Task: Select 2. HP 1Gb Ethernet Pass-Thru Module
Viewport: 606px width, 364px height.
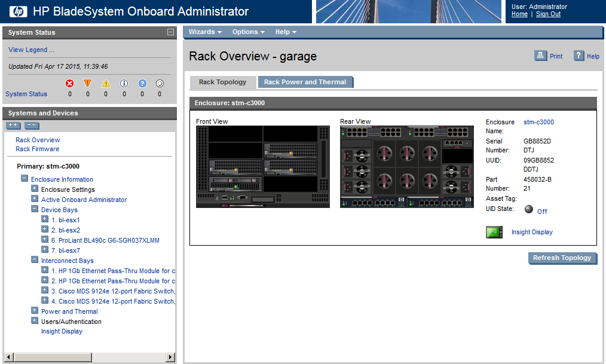Action: point(113,282)
